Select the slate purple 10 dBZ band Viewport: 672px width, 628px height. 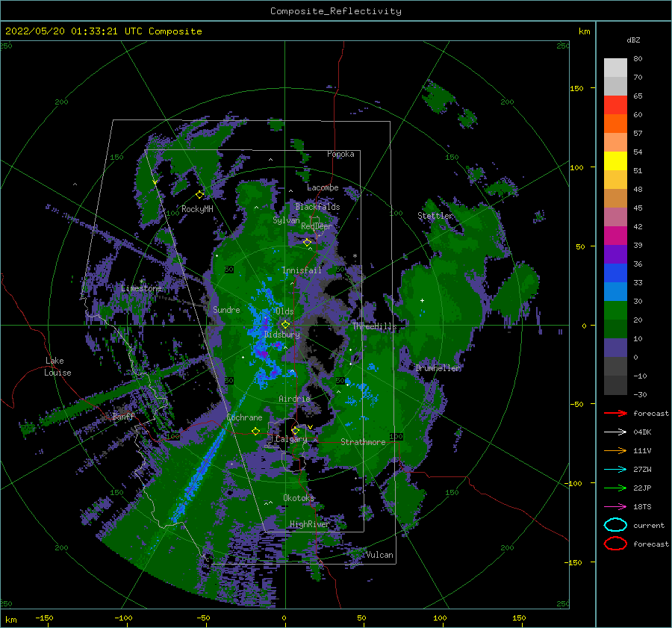[615, 348]
